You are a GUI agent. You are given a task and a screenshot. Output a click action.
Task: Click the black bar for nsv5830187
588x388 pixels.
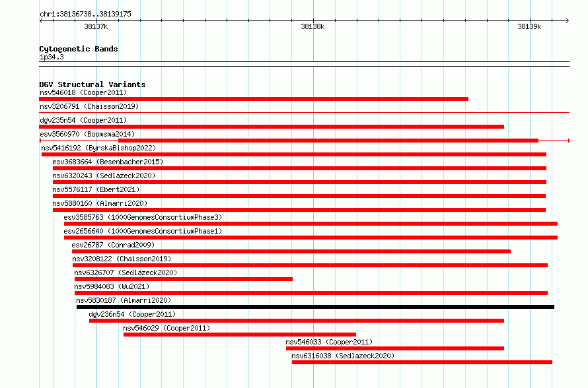click(315, 307)
